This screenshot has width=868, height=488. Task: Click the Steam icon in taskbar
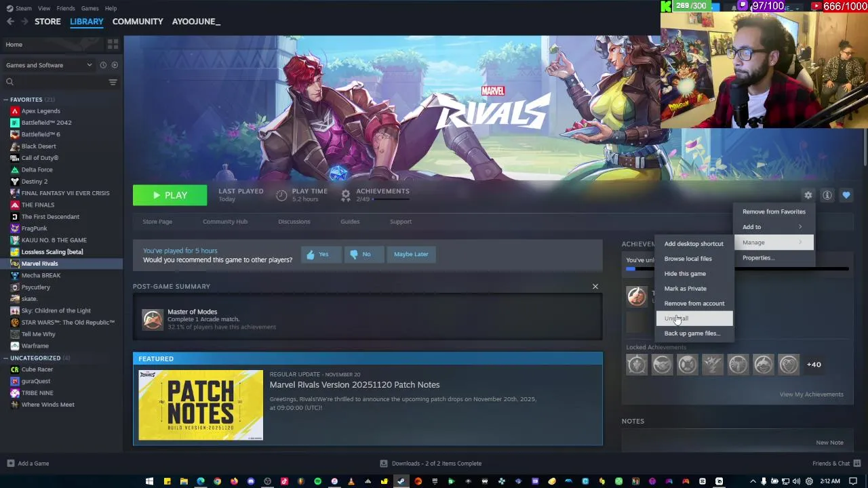click(x=401, y=481)
